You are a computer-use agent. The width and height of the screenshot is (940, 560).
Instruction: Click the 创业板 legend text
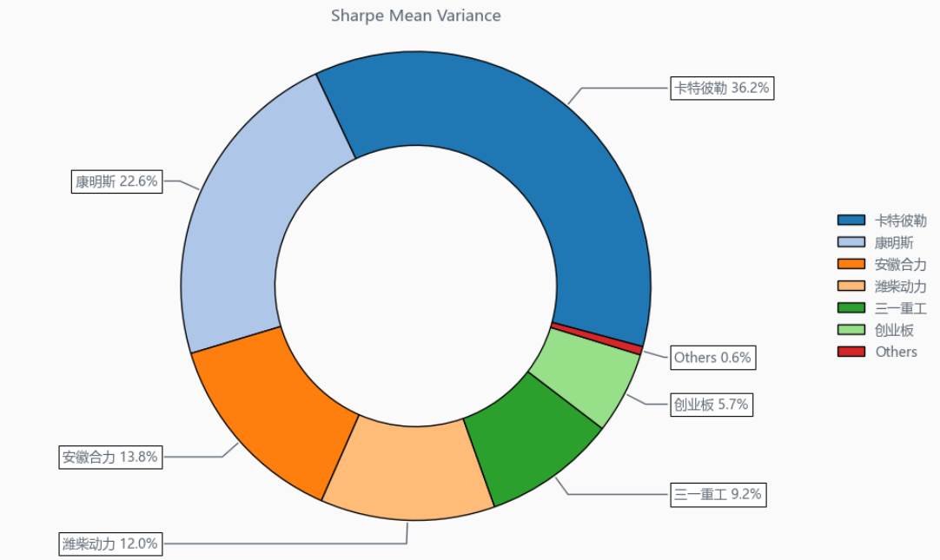click(x=894, y=330)
